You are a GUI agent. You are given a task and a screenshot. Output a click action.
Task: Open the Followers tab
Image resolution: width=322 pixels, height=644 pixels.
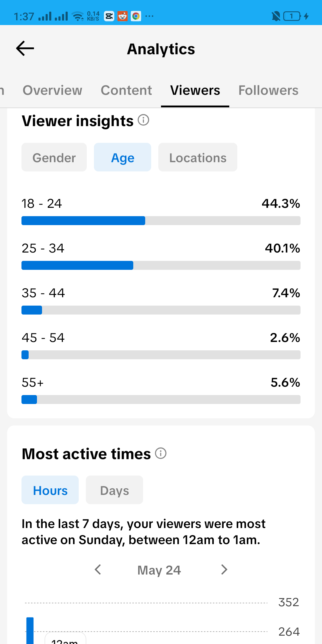coord(268,90)
